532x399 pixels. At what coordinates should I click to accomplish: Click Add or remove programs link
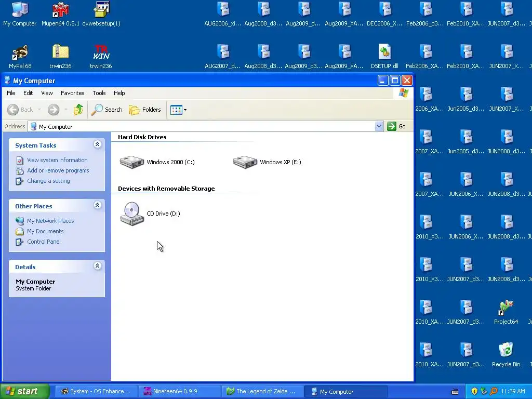(58, 170)
